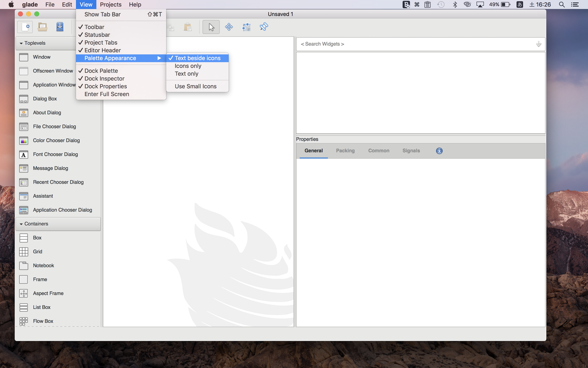Activate the widget selector arrow tool
The width and height of the screenshot is (588, 368).
coord(211,27)
